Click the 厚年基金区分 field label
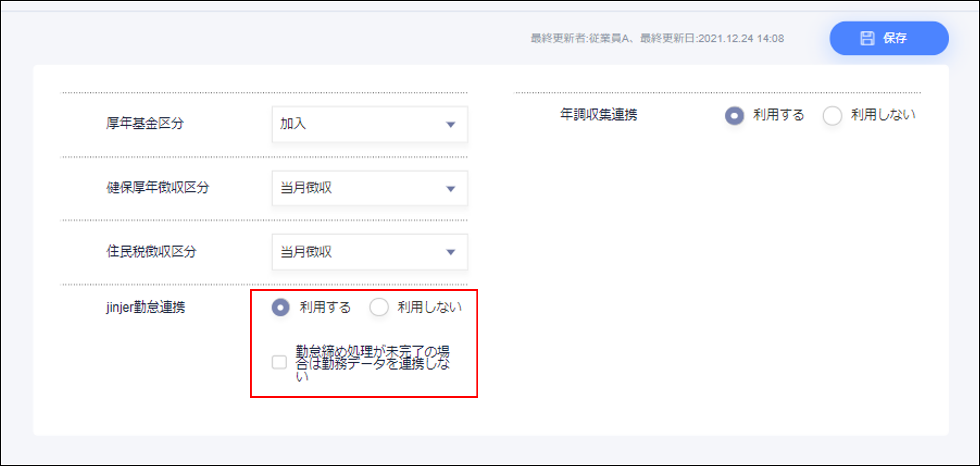 [145, 123]
